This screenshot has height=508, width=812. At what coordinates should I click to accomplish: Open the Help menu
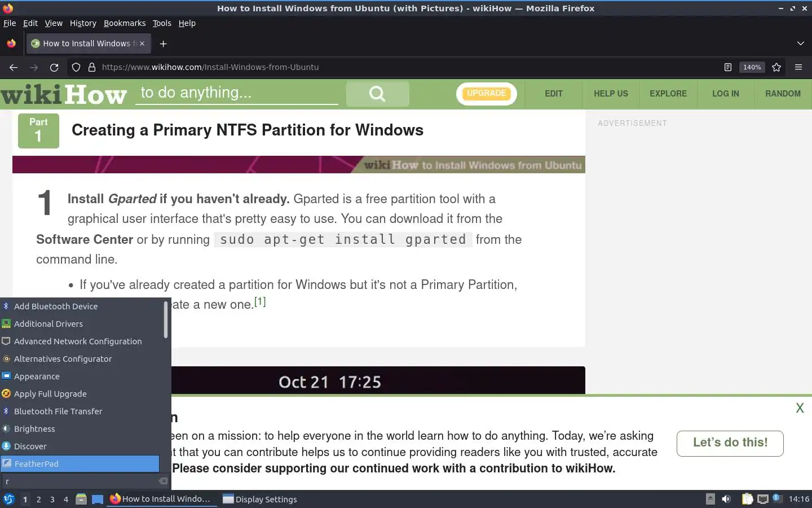187,23
